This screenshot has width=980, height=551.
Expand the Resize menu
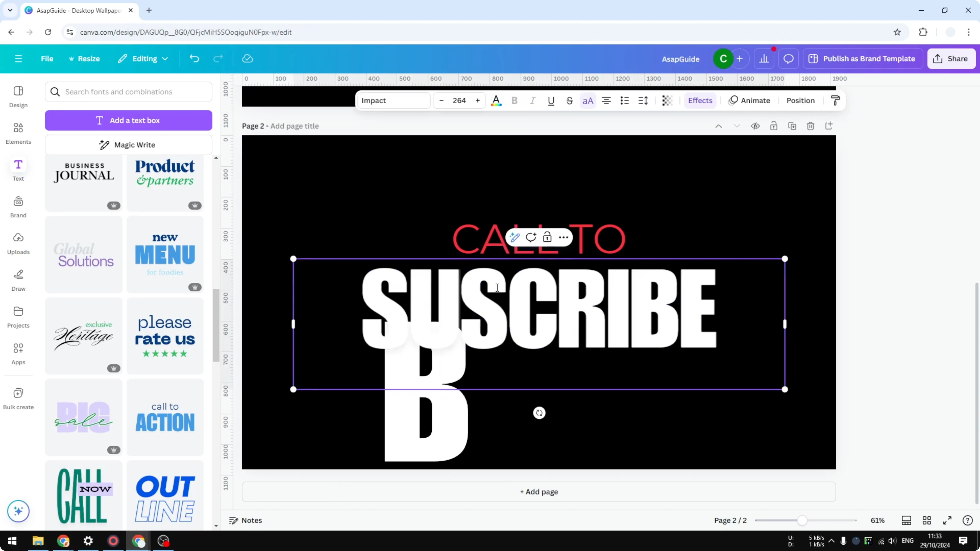click(x=84, y=59)
